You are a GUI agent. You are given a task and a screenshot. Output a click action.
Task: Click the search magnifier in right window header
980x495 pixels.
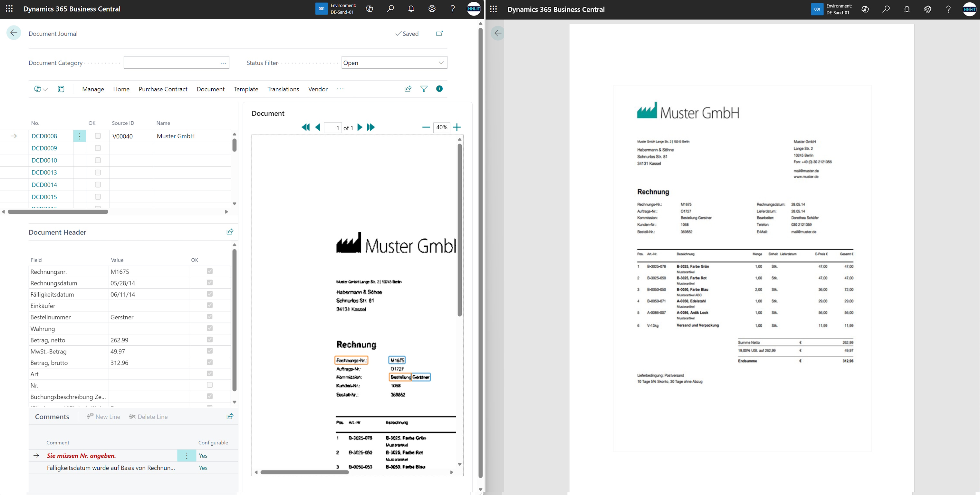tap(886, 9)
